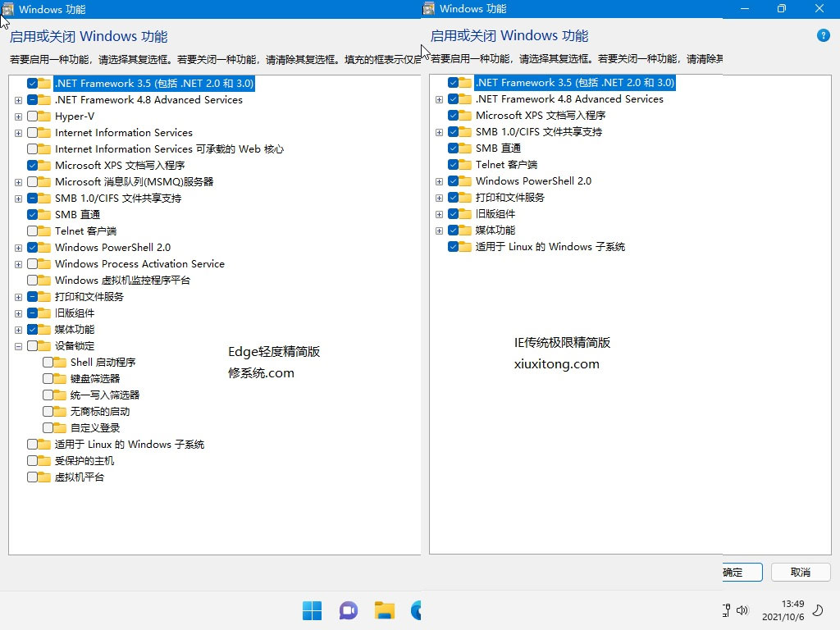The height and width of the screenshot is (630, 840).
Task: Enable Internet Information Services checkbox
Action: 32,133
